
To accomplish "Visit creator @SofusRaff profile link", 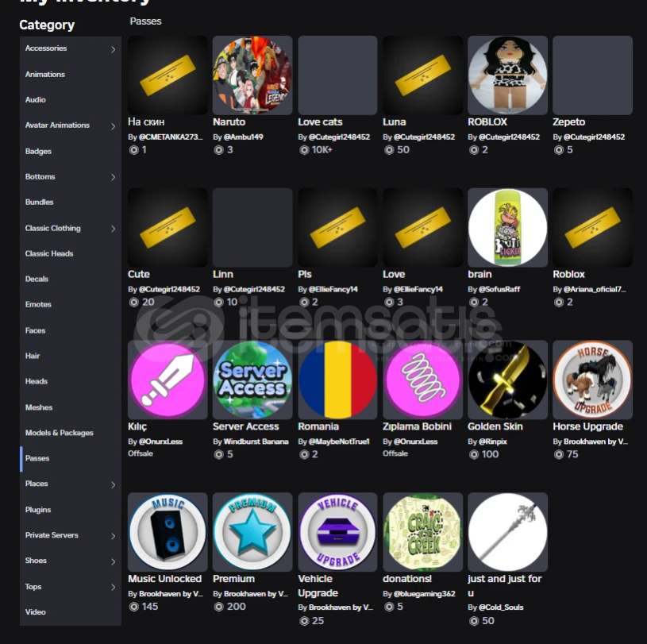I will pos(499,289).
